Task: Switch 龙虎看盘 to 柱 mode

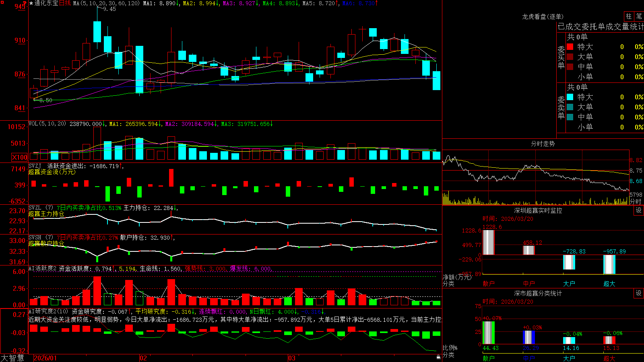Action: tap(629, 16)
